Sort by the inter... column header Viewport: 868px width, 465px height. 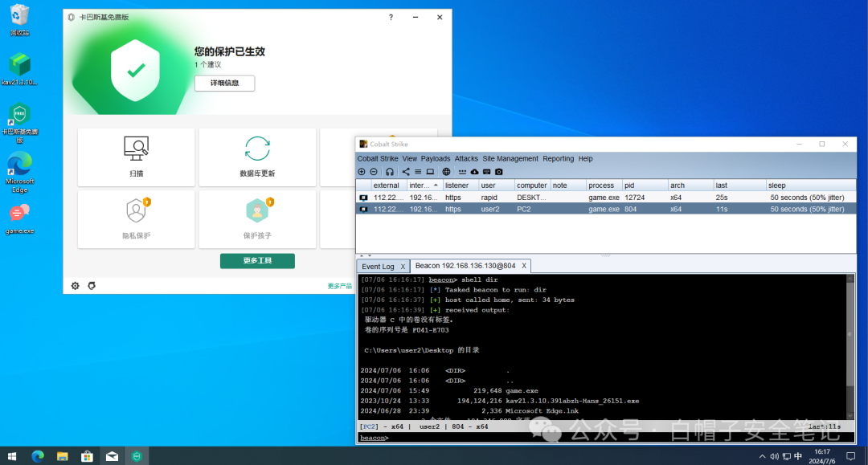424,186
